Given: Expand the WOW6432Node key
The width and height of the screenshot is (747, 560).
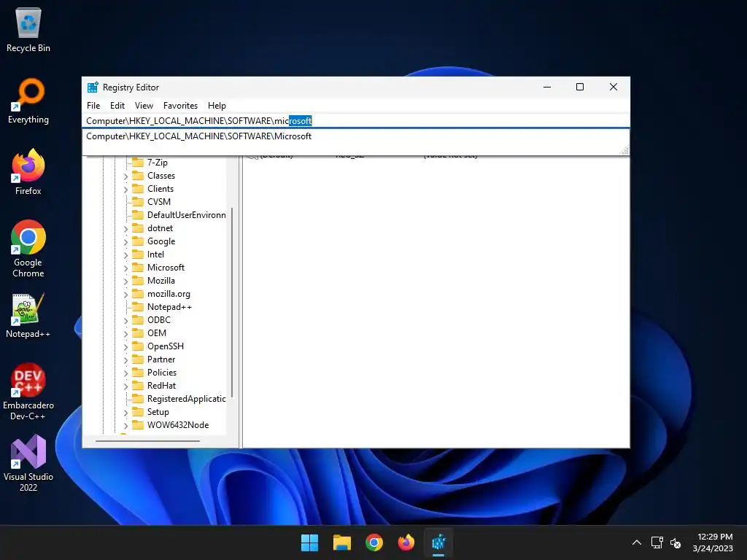Looking at the screenshot, I should (125, 426).
